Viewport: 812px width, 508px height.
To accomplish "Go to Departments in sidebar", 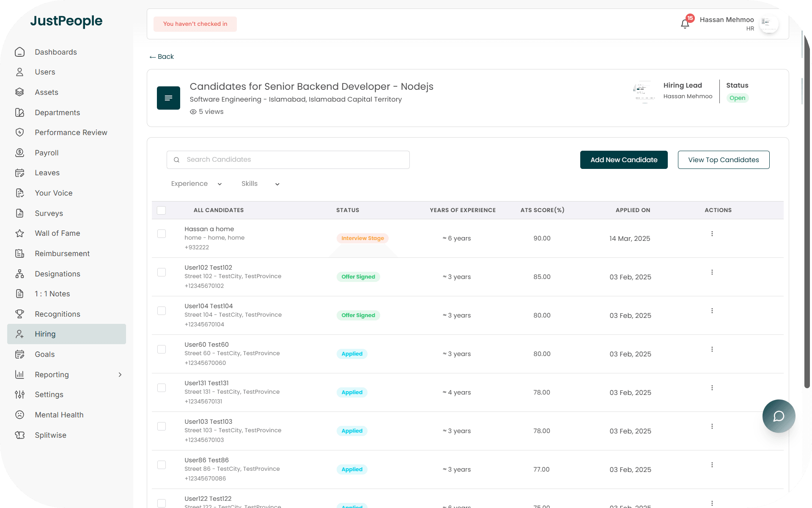I will [x=57, y=113].
